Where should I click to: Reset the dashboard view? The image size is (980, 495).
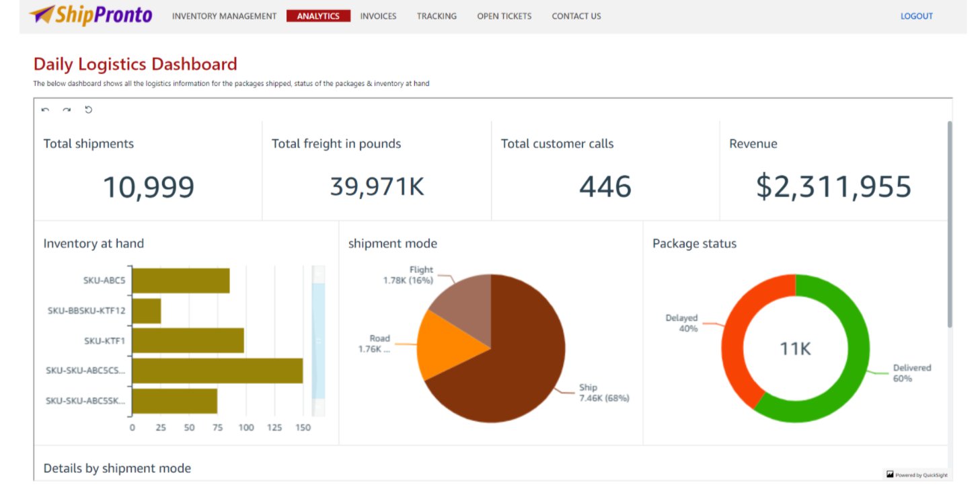(x=88, y=110)
